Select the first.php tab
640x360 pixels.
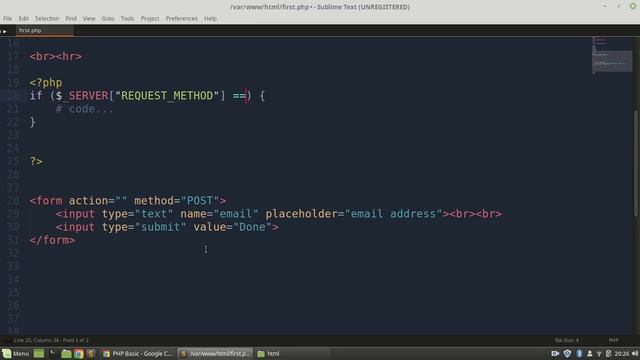coord(44,31)
